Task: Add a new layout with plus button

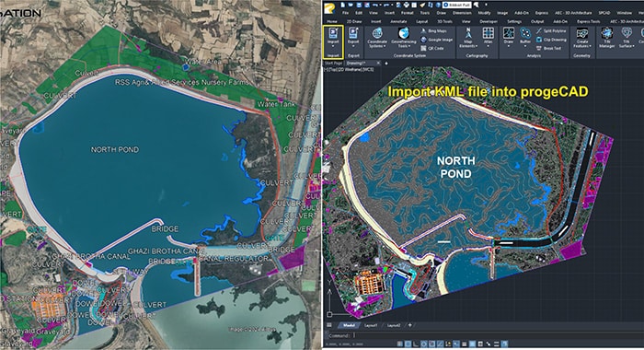Action: click(x=410, y=325)
